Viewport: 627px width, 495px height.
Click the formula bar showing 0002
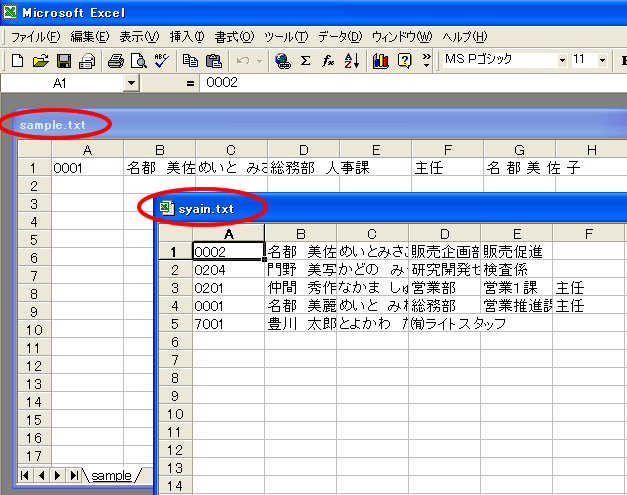[413, 83]
